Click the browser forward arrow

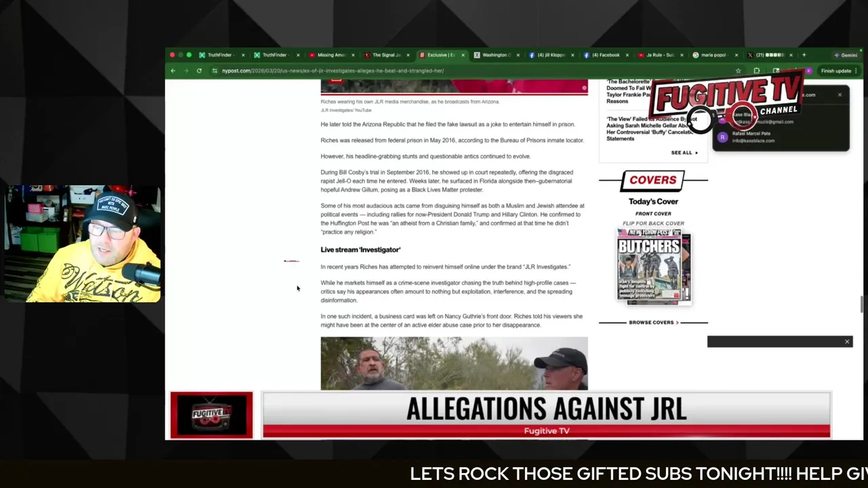(x=186, y=70)
